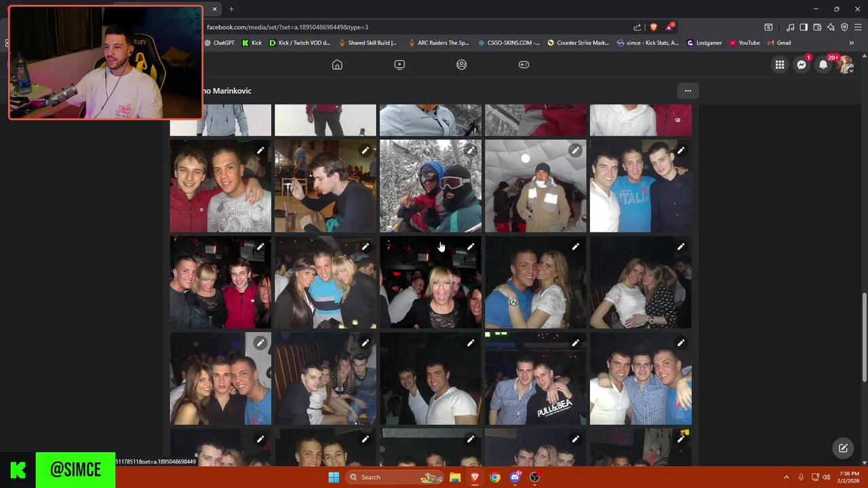Screen dimensions: 868x488
Task: Open photo of person seated at table
Action: pyautogui.click(x=325, y=186)
